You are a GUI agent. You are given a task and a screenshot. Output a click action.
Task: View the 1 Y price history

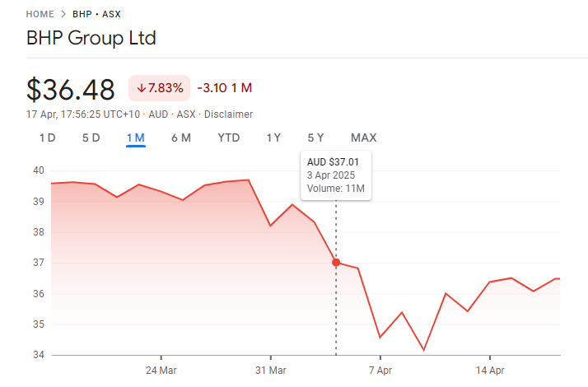pyautogui.click(x=273, y=138)
